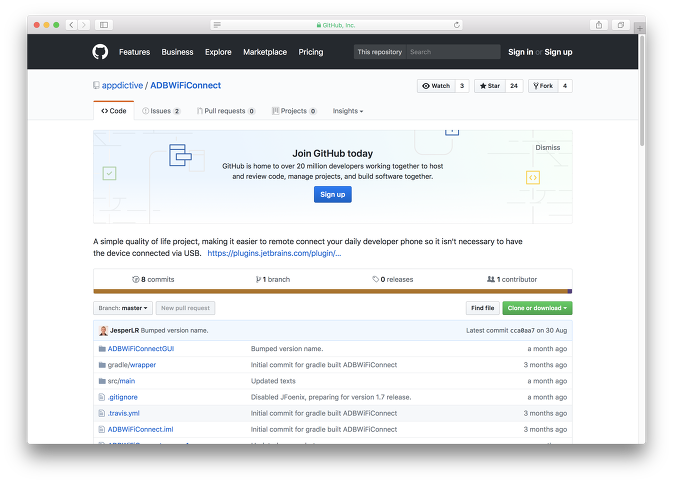
Task: Click the Fork button
Action: [543, 86]
